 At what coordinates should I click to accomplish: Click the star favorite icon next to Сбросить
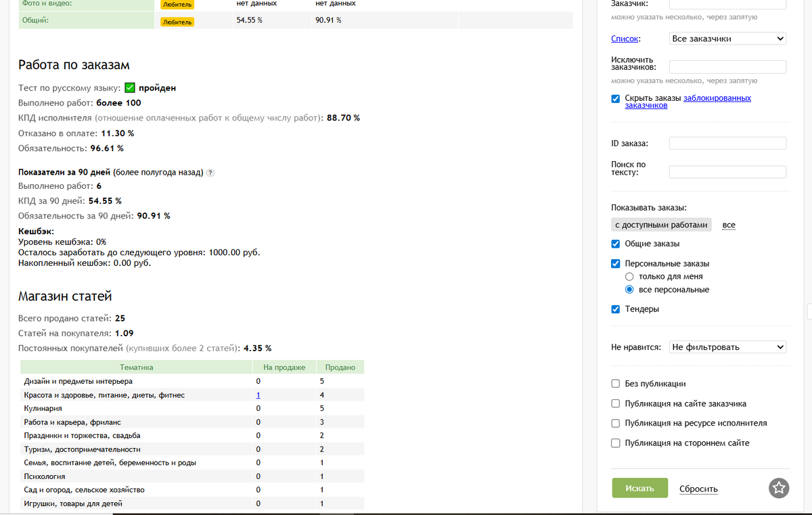point(779,488)
